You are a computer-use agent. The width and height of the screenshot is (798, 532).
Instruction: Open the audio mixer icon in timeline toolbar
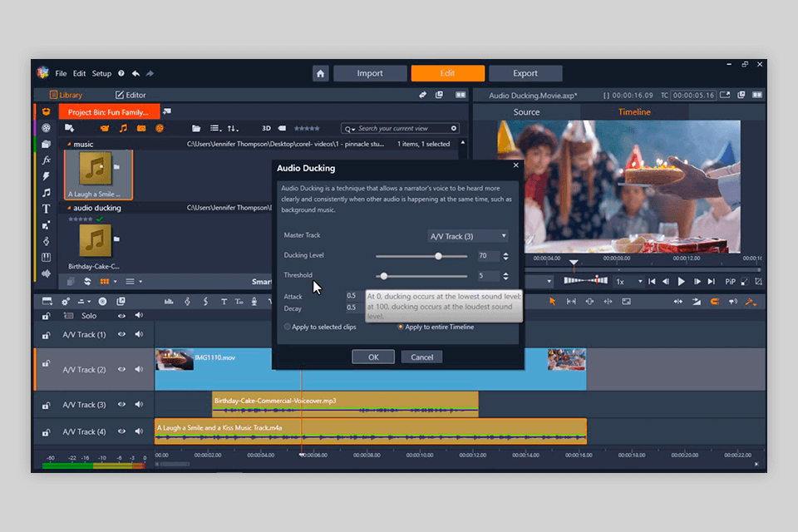point(169,302)
